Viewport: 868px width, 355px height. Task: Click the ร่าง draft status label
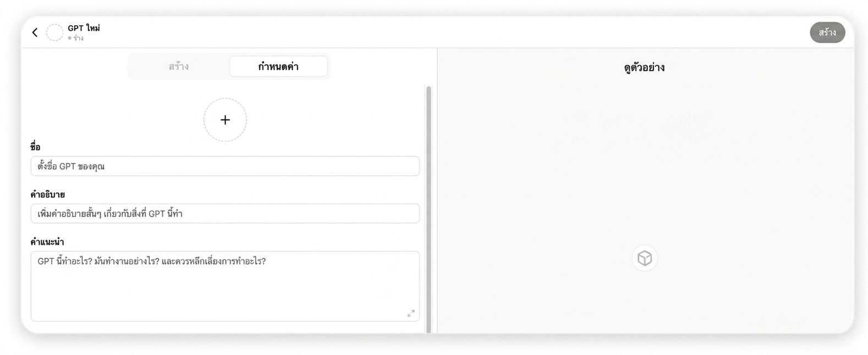pos(78,38)
